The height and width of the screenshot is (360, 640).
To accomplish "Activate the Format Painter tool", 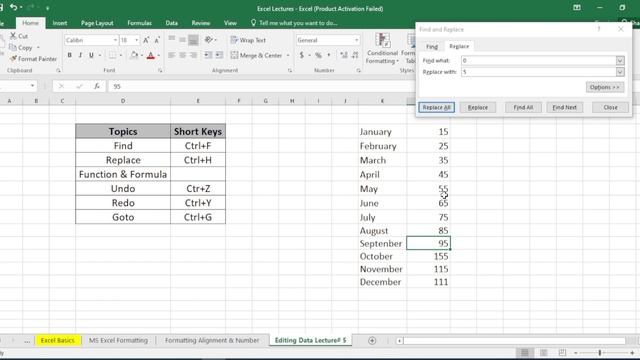I will (x=33, y=59).
